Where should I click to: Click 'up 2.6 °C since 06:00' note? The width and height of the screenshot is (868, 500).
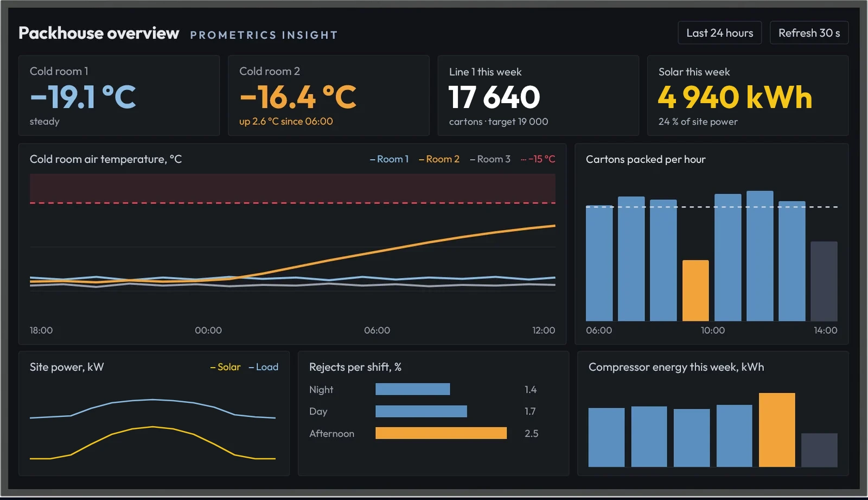coord(286,122)
